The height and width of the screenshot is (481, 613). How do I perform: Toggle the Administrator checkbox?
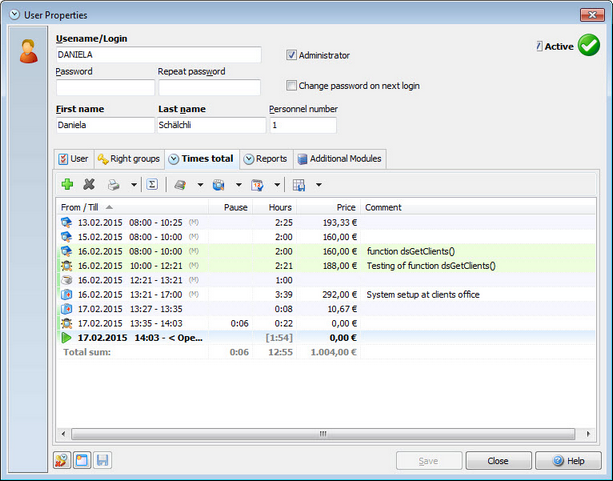[x=291, y=55]
